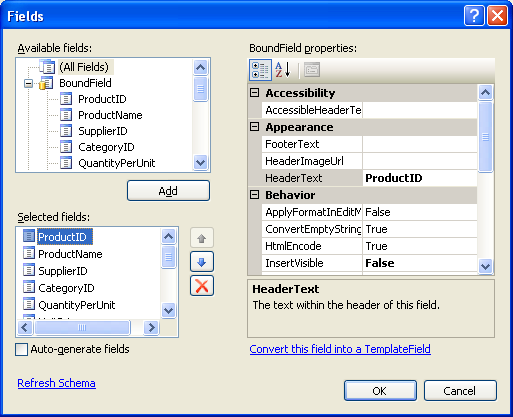Click HtmlEncode value True
This screenshot has width=513, height=417.
[420, 246]
